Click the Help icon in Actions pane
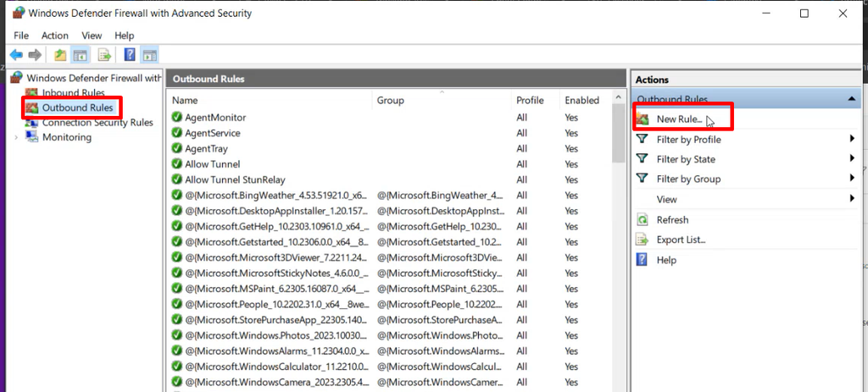Viewport: 868px width, 392px height. pyautogui.click(x=643, y=259)
